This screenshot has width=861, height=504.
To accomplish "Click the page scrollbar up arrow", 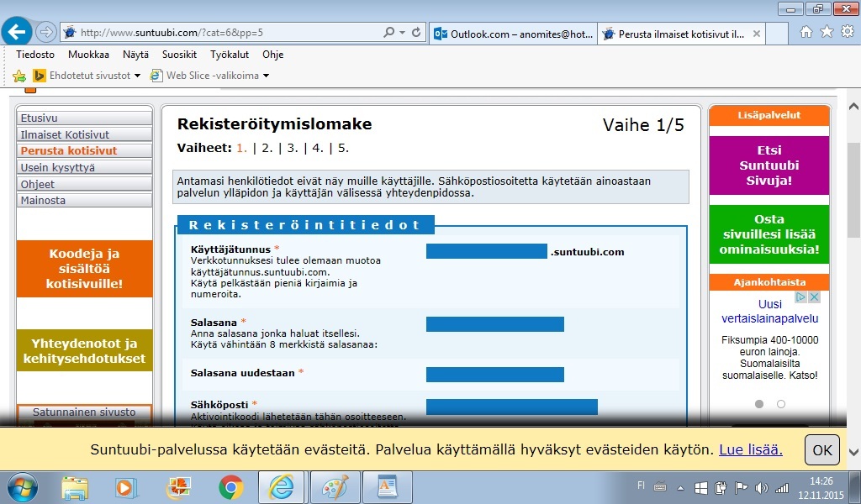I will [853, 107].
